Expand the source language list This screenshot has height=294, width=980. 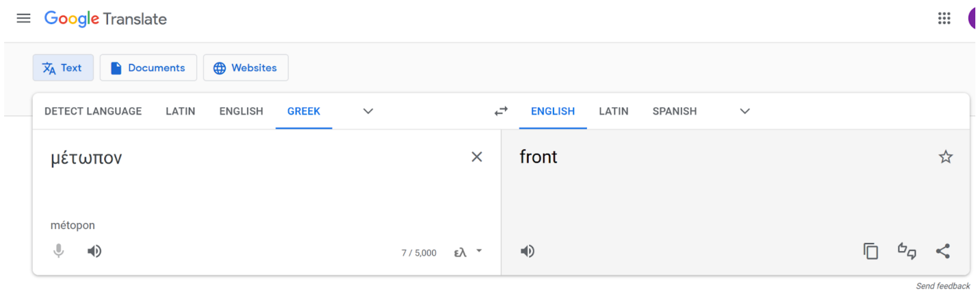pyautogui.click(x=368, y=111)
